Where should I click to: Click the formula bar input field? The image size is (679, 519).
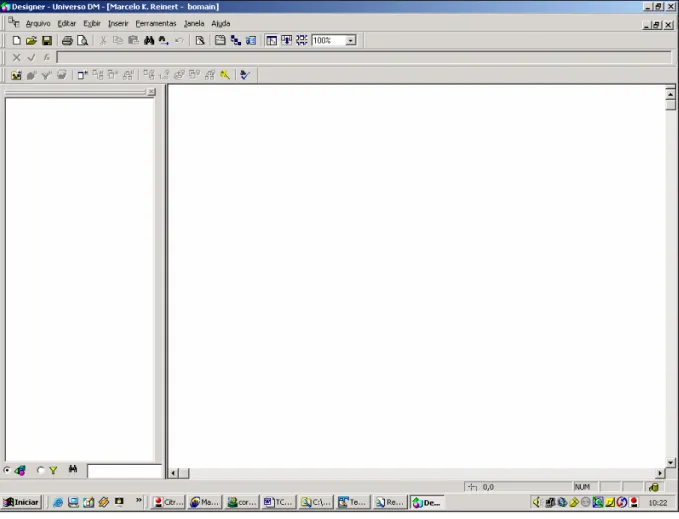[364, 58]
